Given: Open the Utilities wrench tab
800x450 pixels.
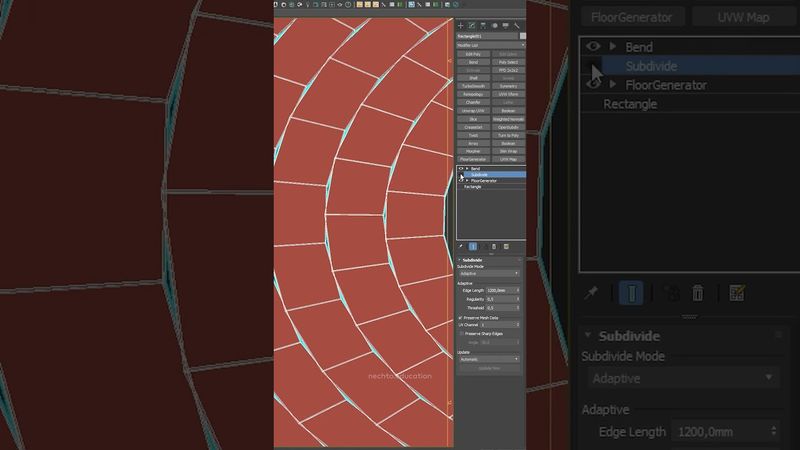Looking at the screenshot, I should pyautogui.click(x=517, y=25).
